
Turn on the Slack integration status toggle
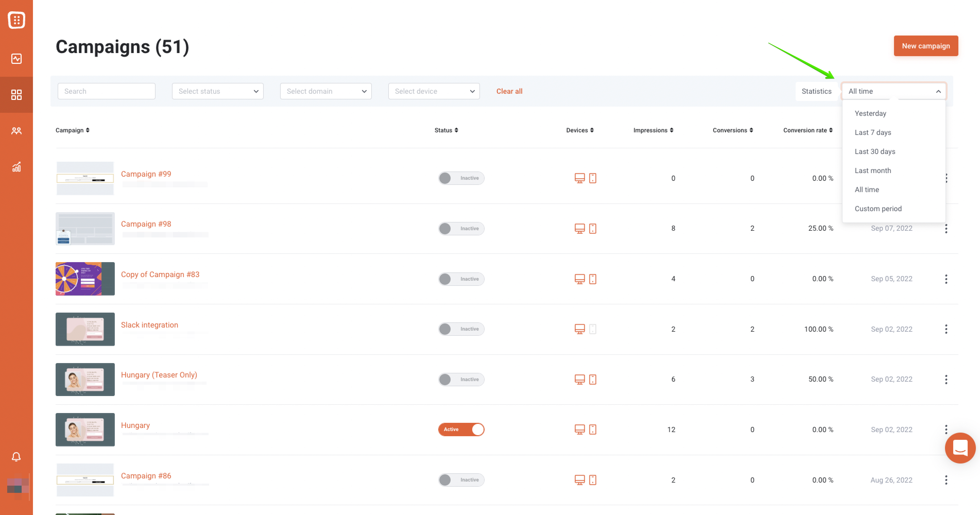tap(461, 329)
